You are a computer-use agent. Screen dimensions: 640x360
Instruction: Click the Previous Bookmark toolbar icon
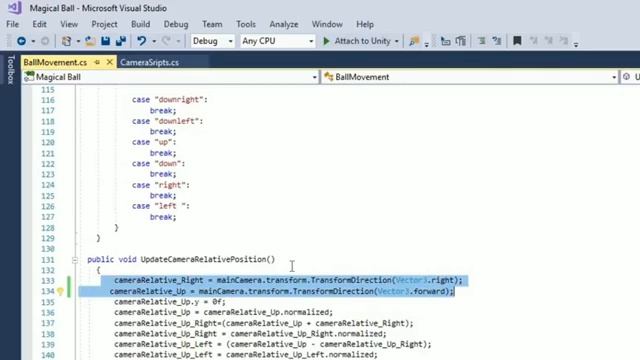533,41
